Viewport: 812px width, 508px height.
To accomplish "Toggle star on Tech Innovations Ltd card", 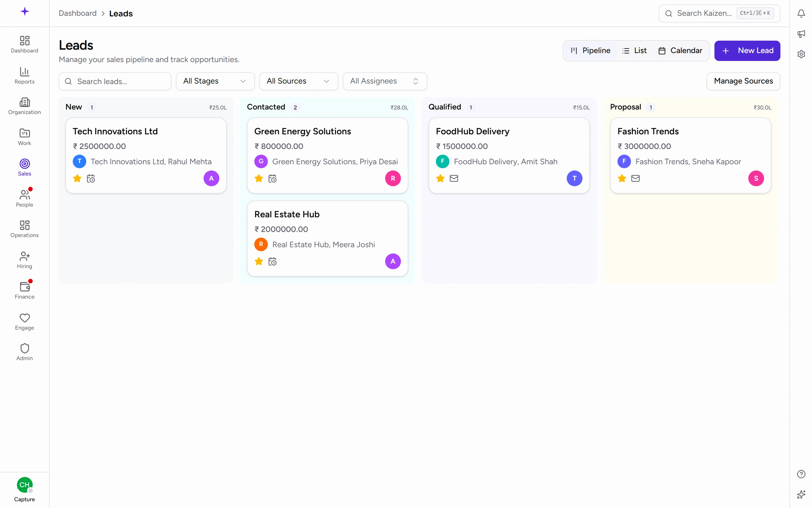I will pos(77,178).
